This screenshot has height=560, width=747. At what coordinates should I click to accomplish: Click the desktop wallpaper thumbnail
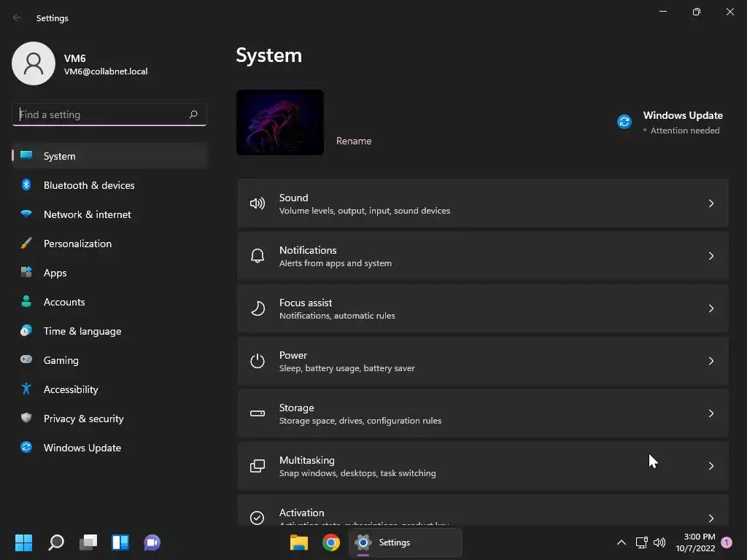pos(279,122)
